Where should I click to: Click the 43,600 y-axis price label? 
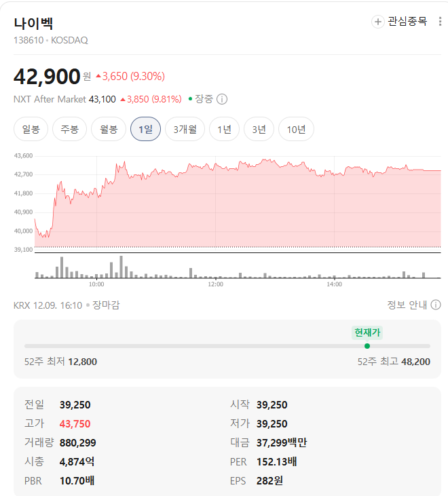click(x=23, y=155)
